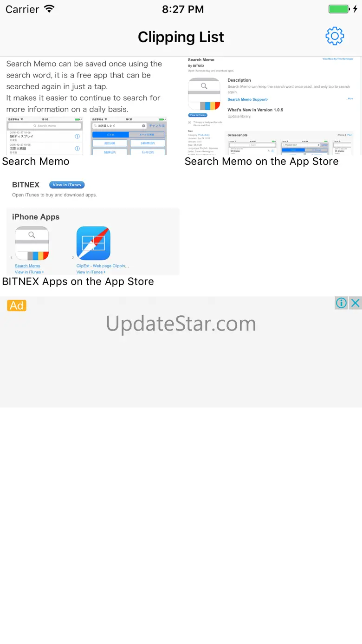Open Search Memo on the App Store clipping
The image size is (362, 644).
click(x=272, y=106)
